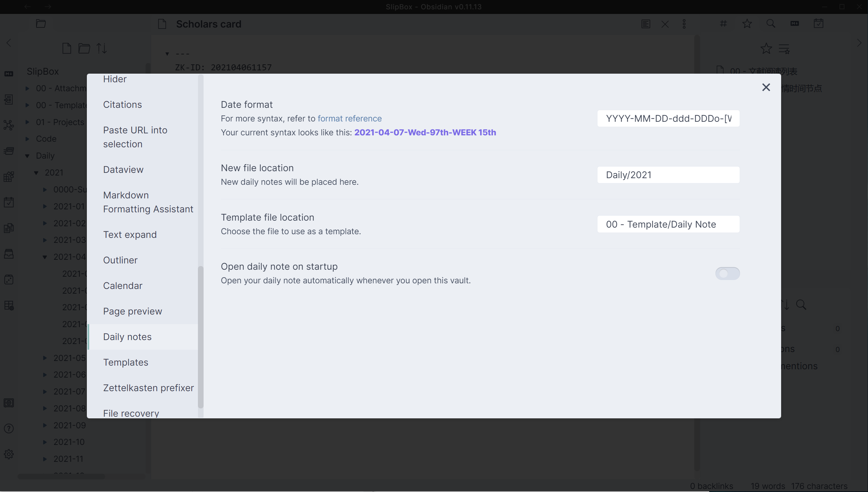
Task: Open search with the magnifier icon above the editor
Action: pyautogui.click(x=771, y=24)
